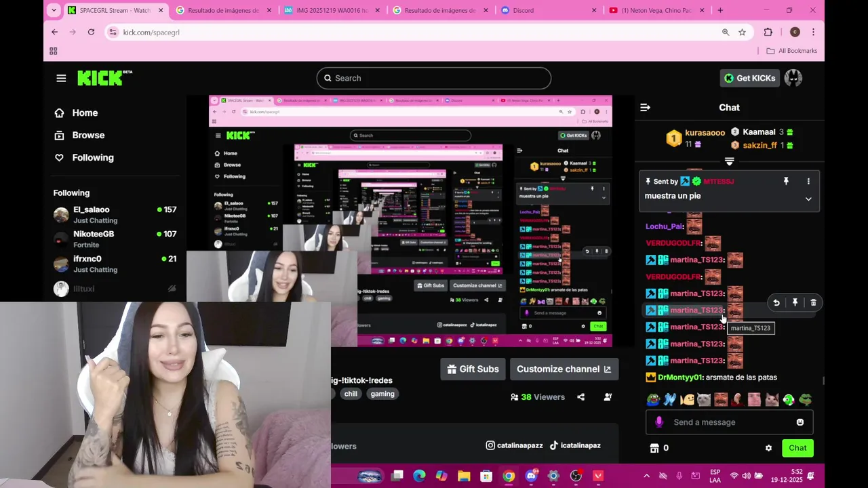
Task: Expand the pinned message chevron
Action: pos(808,199)
